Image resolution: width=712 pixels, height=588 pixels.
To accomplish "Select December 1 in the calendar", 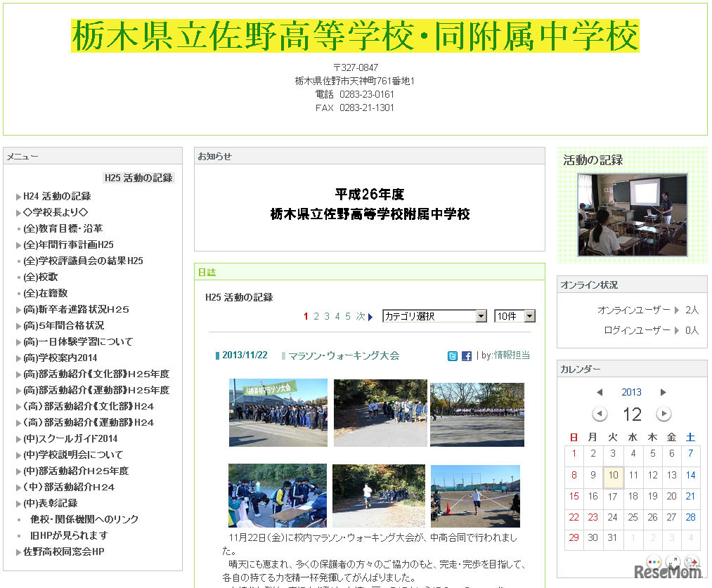I will [x=574, y=453].
